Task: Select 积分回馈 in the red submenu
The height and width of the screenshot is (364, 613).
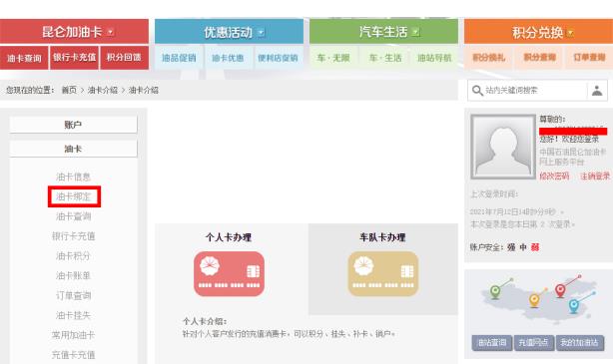Action: (x=125, y=58)
